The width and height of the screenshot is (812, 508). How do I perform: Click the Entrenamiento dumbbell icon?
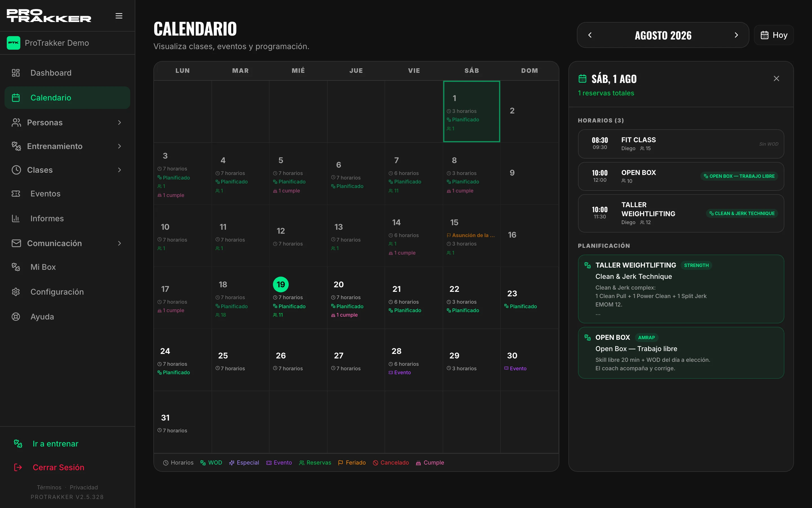coord(16,146)
